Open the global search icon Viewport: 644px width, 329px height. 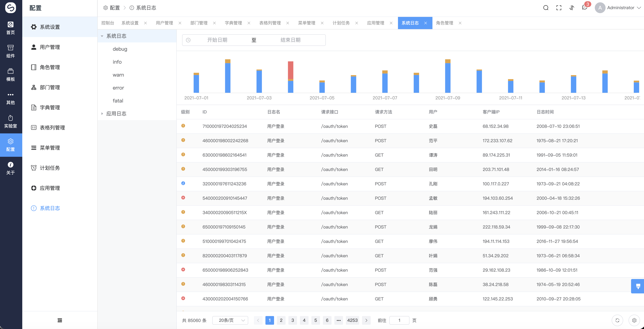(x=546, y=8)
